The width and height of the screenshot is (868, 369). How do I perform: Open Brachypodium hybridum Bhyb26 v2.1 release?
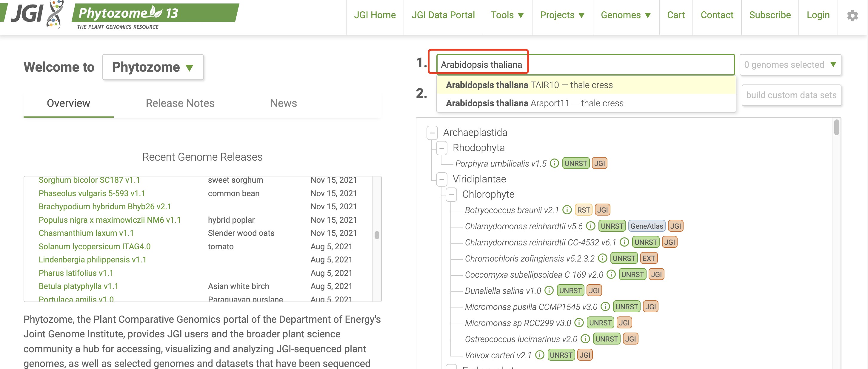105,207
